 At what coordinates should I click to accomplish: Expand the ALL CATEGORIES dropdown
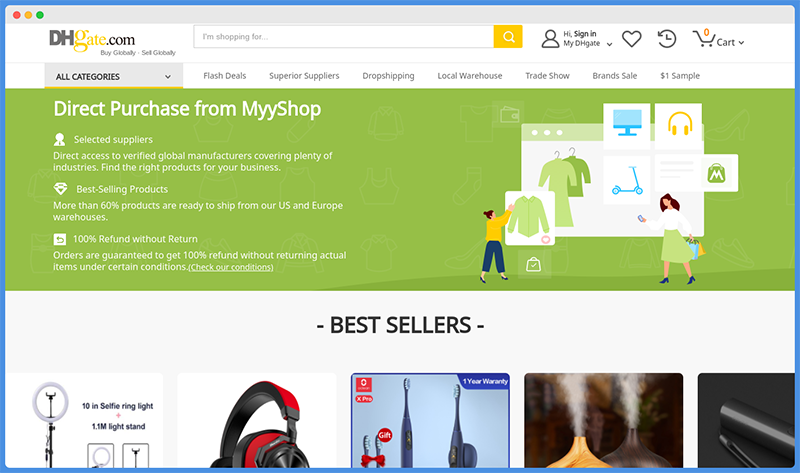pyautogui.click(x=113, y=77)
